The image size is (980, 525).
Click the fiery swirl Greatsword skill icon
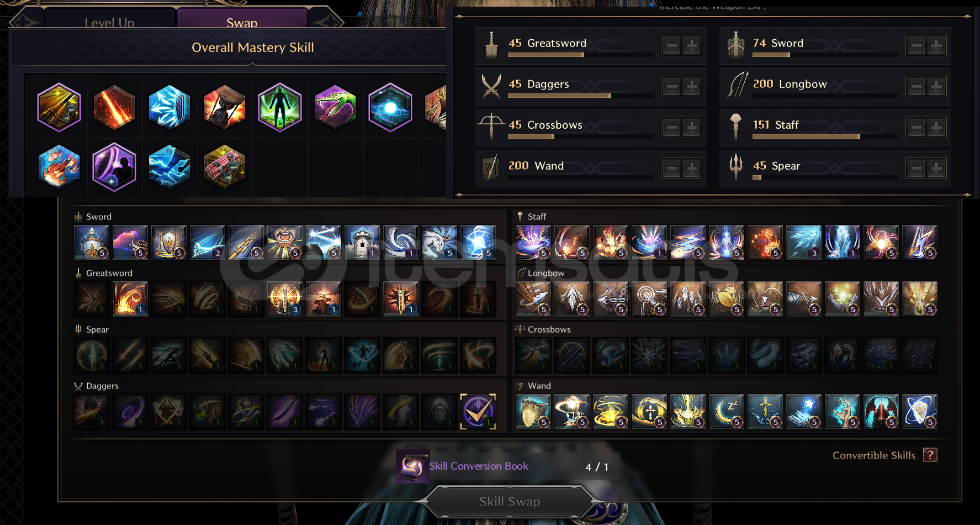tap(130, 299)
